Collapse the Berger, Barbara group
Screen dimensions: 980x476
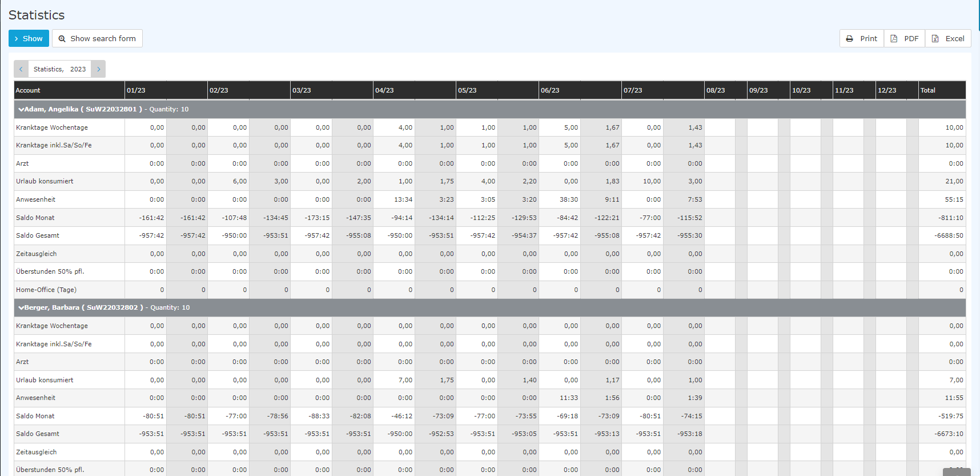tap(21, 307)
